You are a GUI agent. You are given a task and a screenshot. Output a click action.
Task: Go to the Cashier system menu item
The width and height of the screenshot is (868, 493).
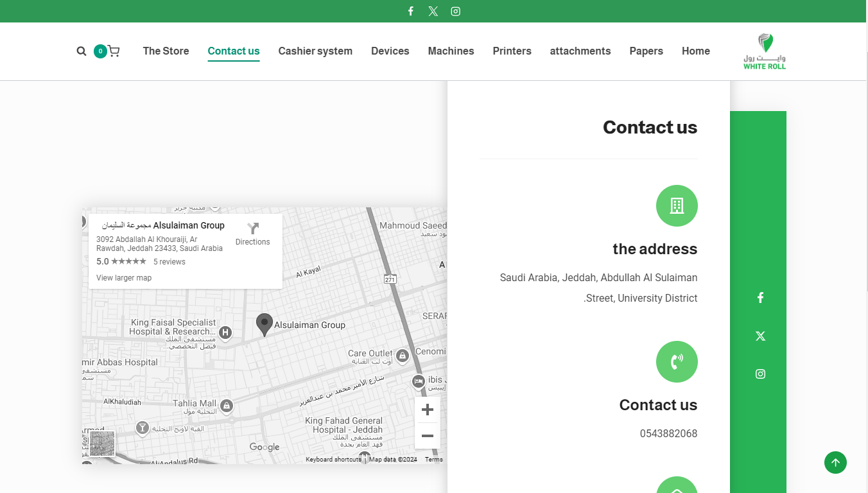point(315,51)
